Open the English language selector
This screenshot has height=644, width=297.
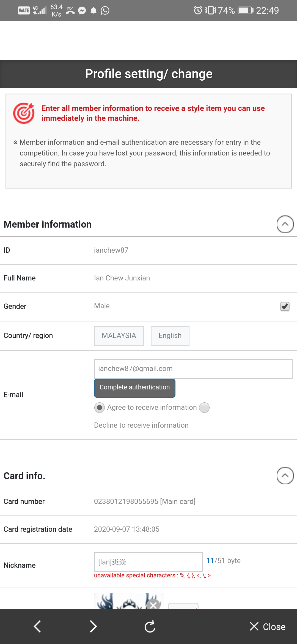pos(170,336)
